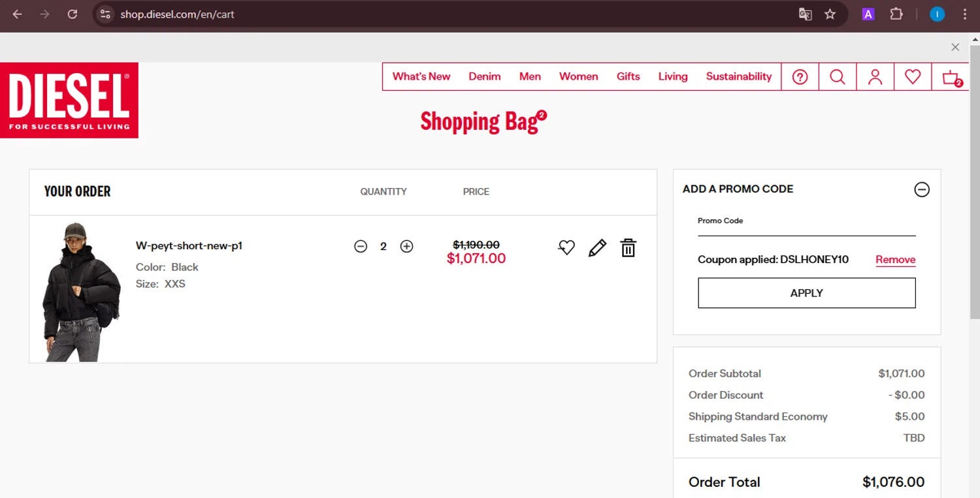The height and width of the screenshot is (498, 980).
Task: Edit the W-peyt-short-new-p1 item with pencil
Action: pos(597,248)
